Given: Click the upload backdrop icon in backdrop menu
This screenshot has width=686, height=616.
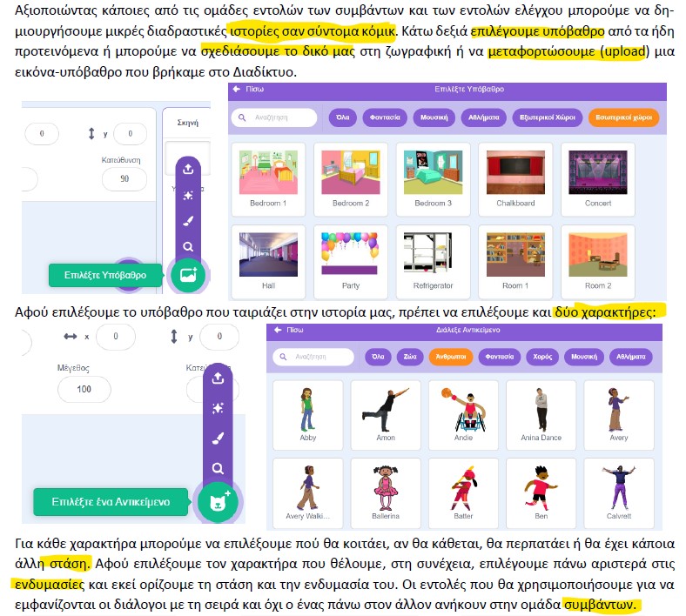Looking at the screenshot, I should point(188,169).
